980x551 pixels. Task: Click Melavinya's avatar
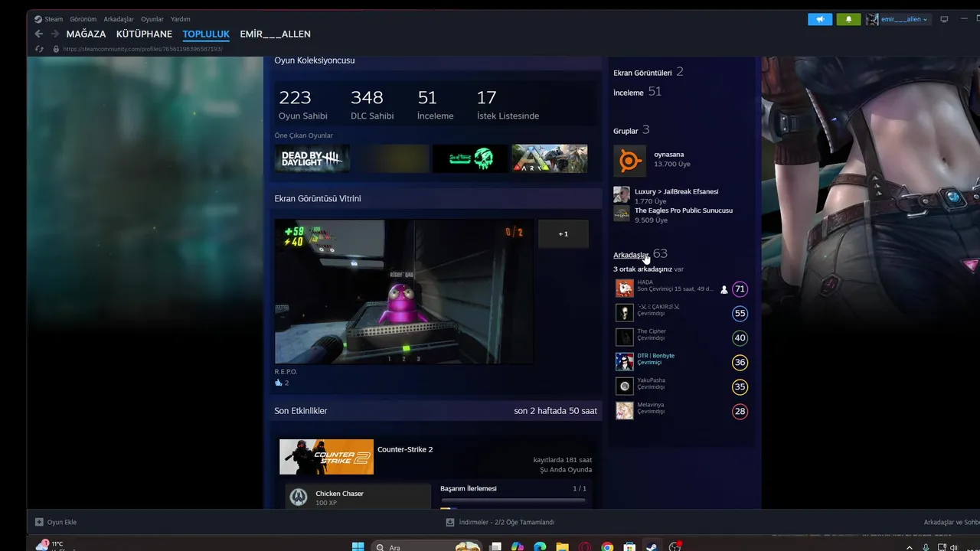625,410
